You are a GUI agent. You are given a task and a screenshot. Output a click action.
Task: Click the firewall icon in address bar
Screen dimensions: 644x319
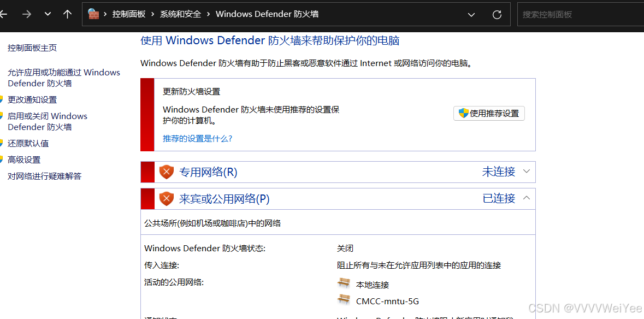93,14
